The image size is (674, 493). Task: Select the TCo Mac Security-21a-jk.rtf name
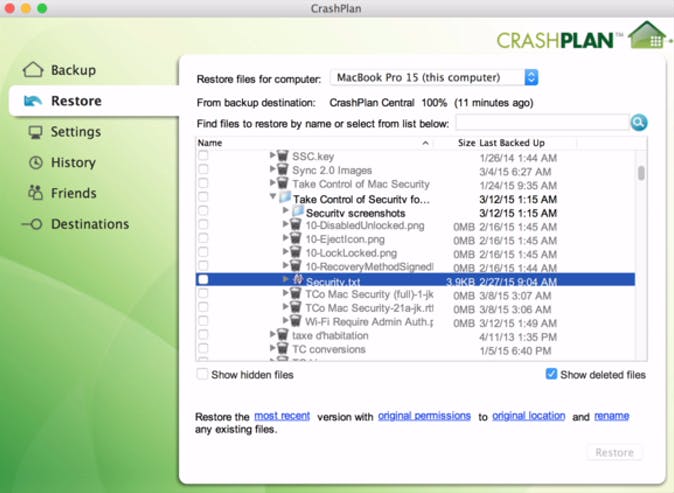(x=369, y=308)
